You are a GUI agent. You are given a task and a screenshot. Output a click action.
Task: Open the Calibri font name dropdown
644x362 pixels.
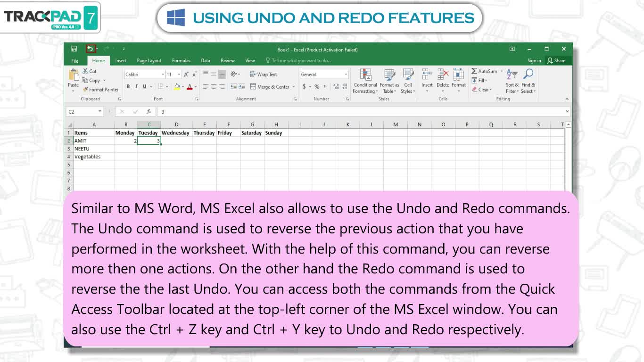[x=163, y=74]
